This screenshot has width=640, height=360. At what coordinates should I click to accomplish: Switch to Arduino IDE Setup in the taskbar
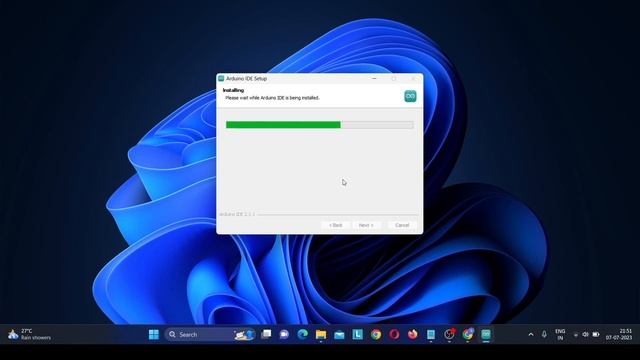click(486, 335)
